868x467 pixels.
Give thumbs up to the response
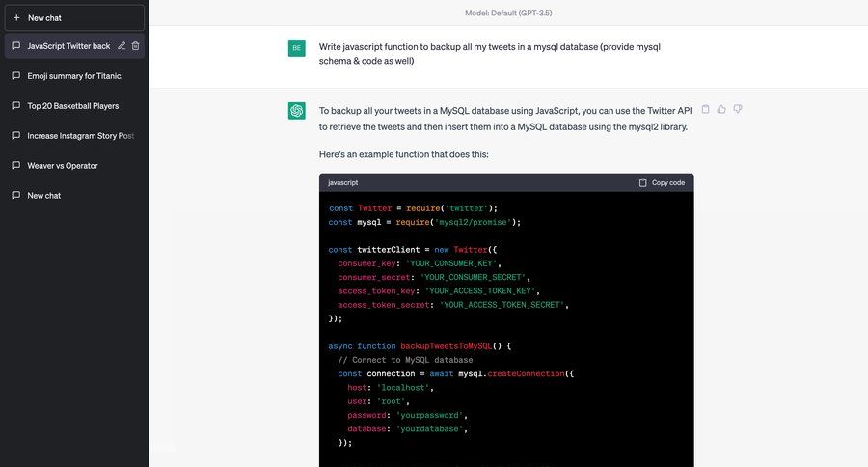pyautogui.click(x=721, y=109)
